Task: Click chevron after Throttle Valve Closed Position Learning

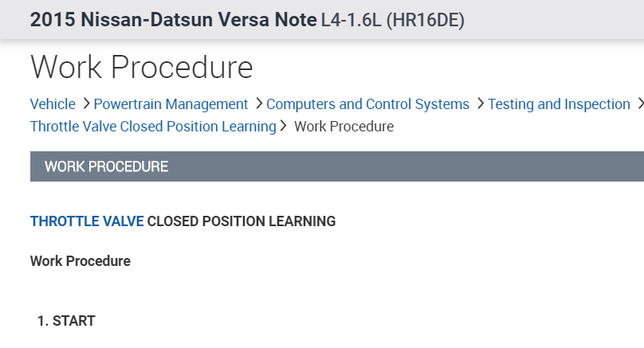Action: (284, 126)
